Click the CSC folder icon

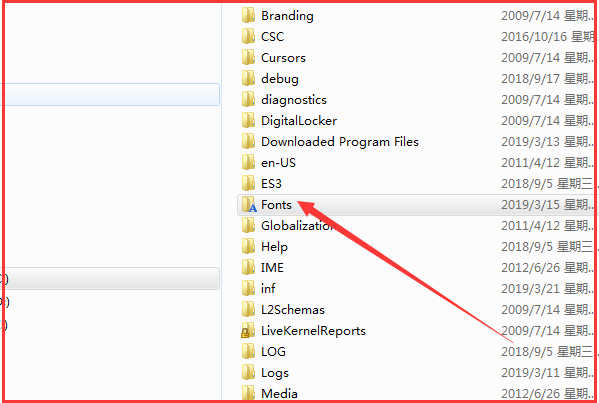coord(248,37)
